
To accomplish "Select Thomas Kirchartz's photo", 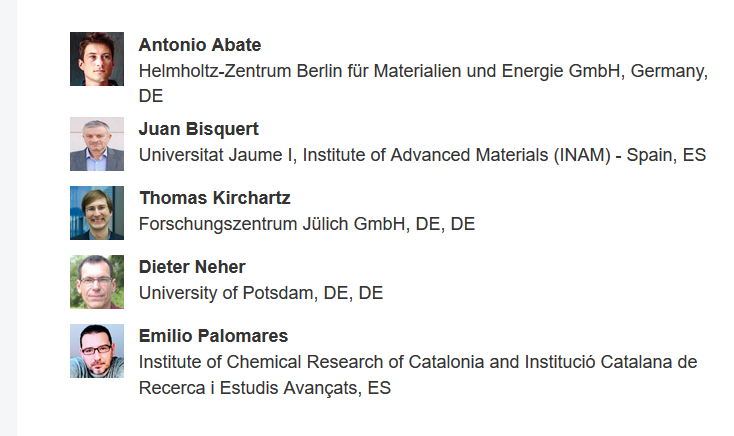I will click(x=97, y=213).
